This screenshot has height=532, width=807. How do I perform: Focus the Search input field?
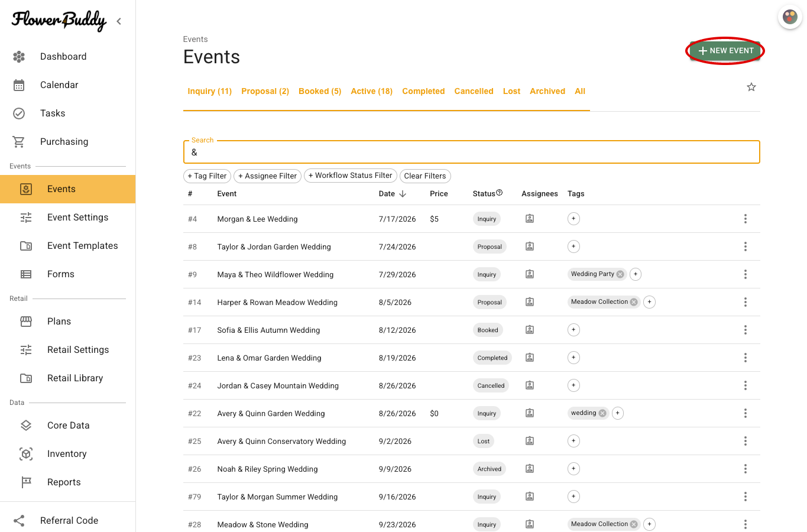click(x=471, y=152)
